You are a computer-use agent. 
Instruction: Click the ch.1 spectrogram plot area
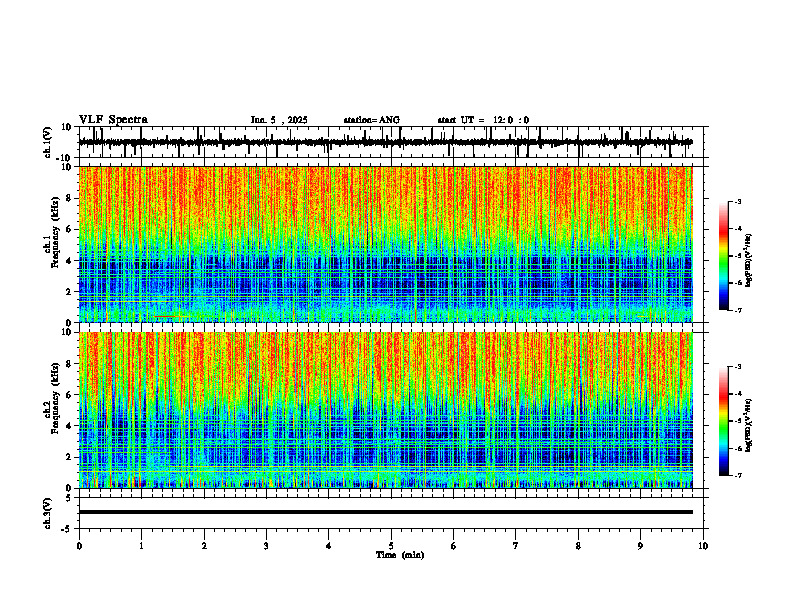click(x=385, y=244)
